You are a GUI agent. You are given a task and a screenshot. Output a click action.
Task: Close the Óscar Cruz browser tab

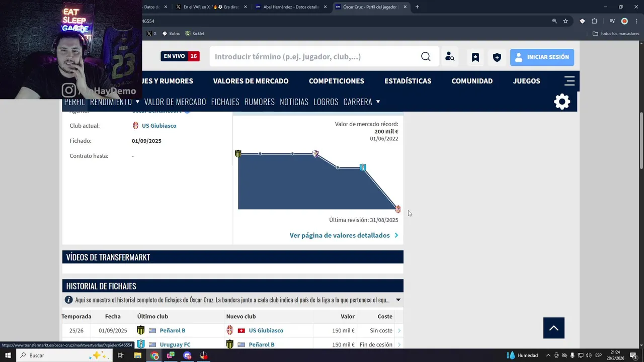[x=405, y=7]
